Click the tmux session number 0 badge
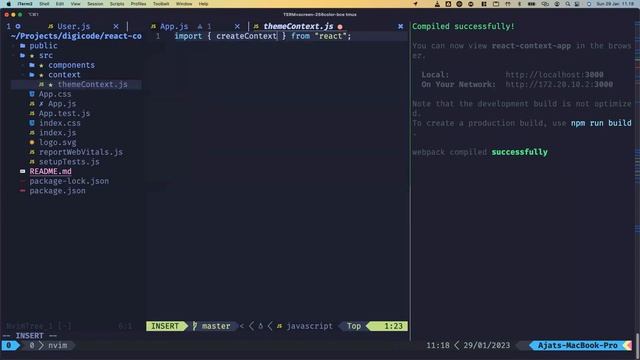This screenshot has width=640, height=360. coord(9,346)
